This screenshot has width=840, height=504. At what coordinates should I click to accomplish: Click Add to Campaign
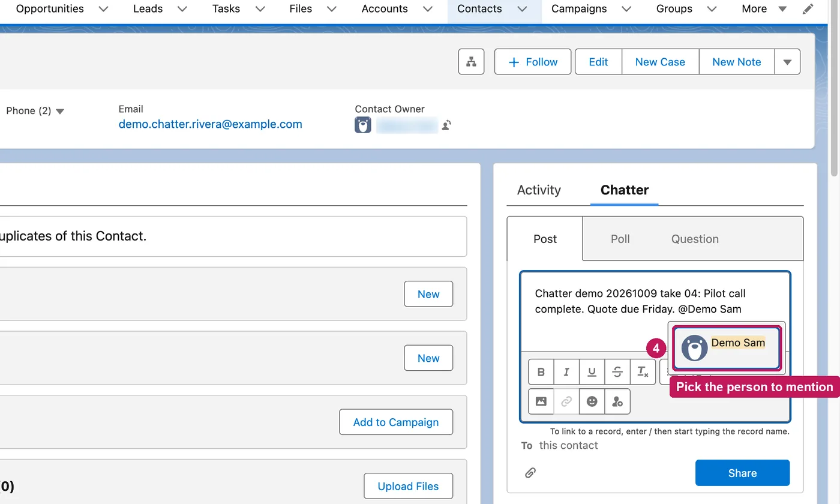click(396, 422)
